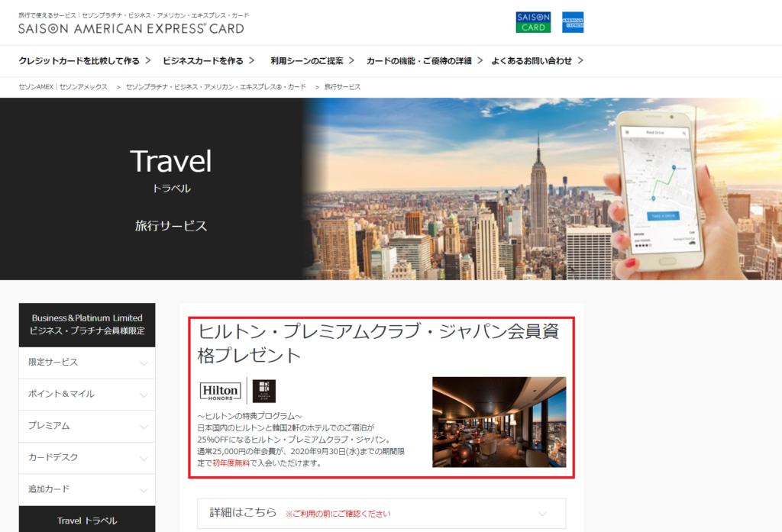Select the Travel トラベル sidebar heading
The image size is (782, 532).
point(87,521)
